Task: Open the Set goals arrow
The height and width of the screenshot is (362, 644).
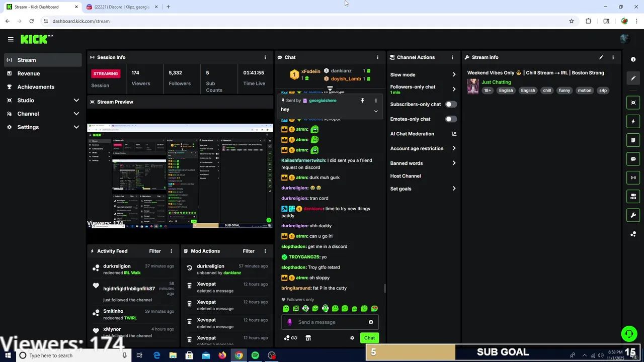Action: (x=454, y=189)
